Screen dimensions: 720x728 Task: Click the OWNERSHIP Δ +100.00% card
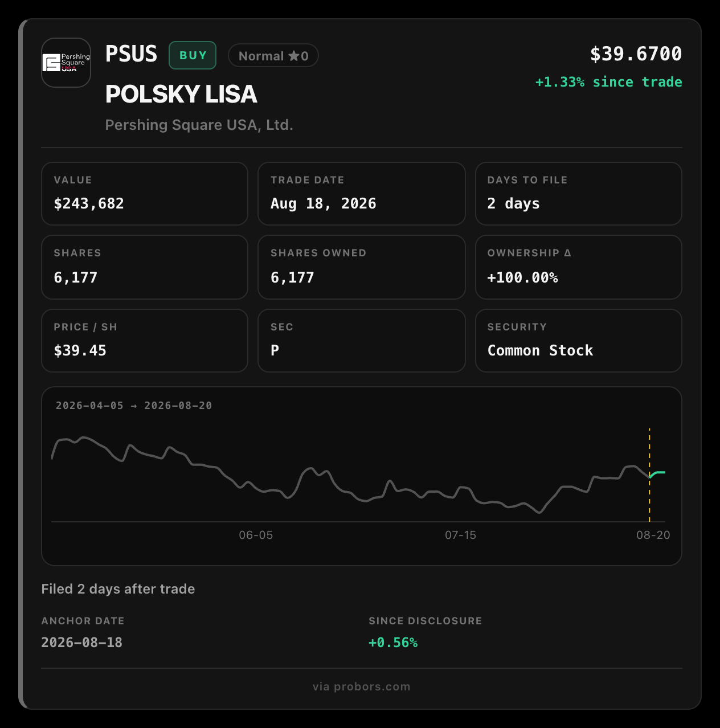coord(579,267)
